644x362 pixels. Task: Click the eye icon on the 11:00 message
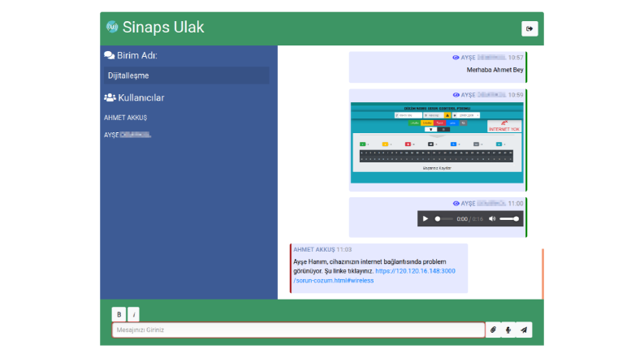(x=456, y=204)
